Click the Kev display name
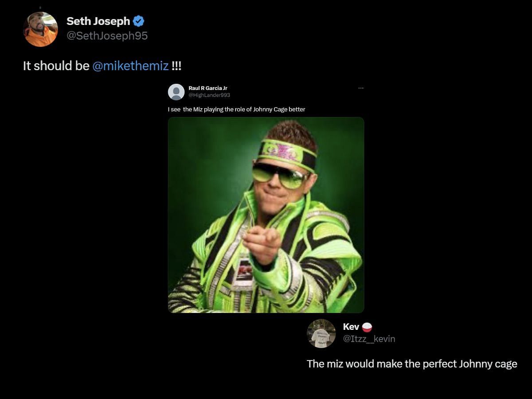Screen dimensions: 532x399 tap(351, 327)
